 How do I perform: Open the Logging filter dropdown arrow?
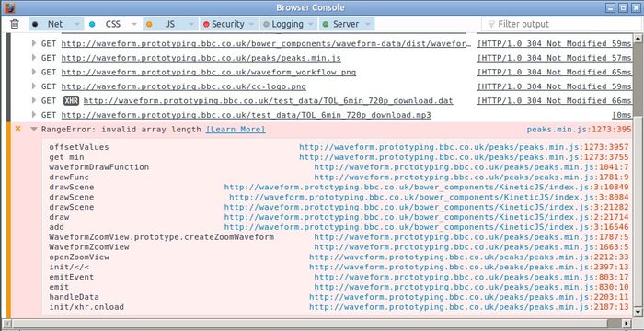(x=311, y=24)
